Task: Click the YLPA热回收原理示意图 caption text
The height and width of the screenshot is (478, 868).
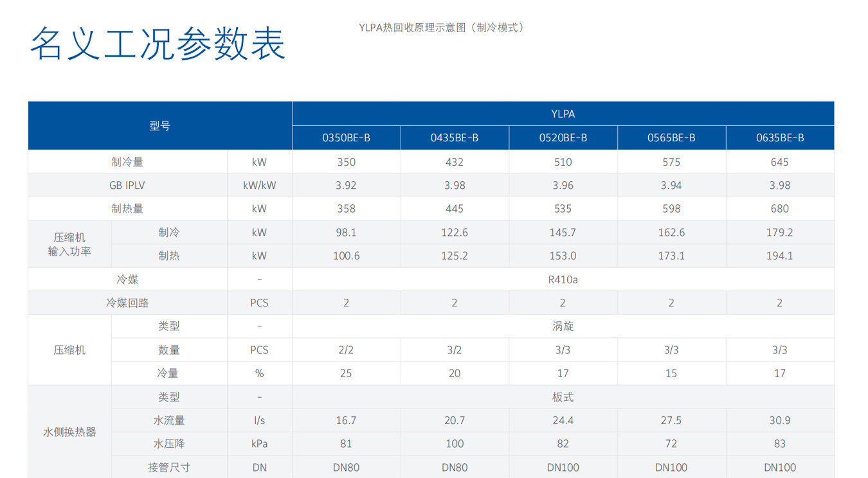Action: pos(441,28)
